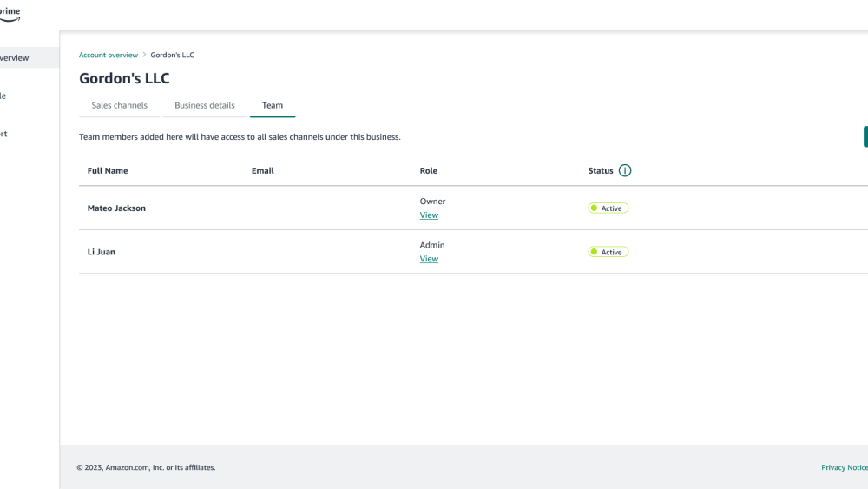Click the Li Juan name cell

click(102, 252)
